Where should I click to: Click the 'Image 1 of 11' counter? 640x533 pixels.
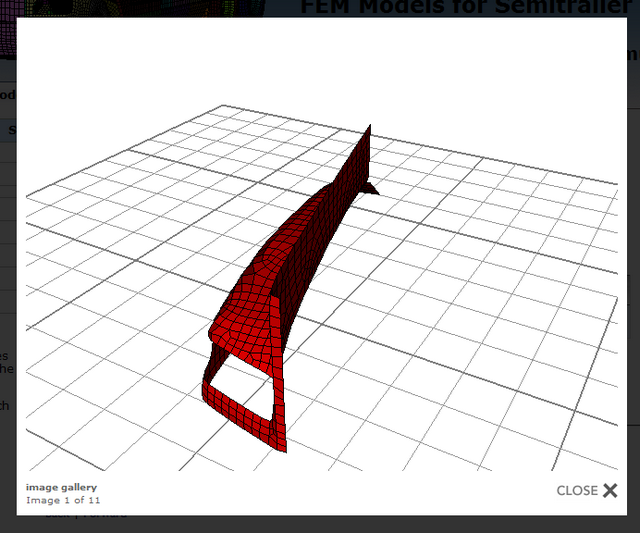(63, 500)
